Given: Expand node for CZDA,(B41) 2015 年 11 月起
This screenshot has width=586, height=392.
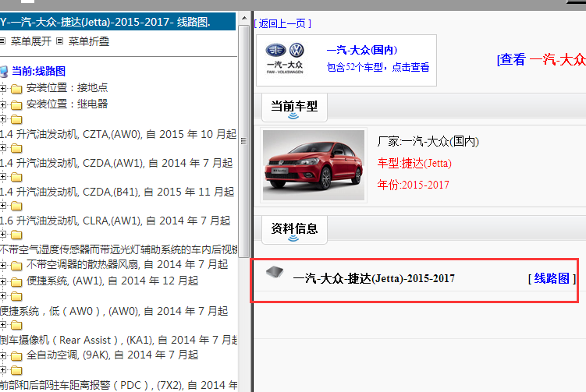Looking at the screenshot, I should [x=2, y=177].
